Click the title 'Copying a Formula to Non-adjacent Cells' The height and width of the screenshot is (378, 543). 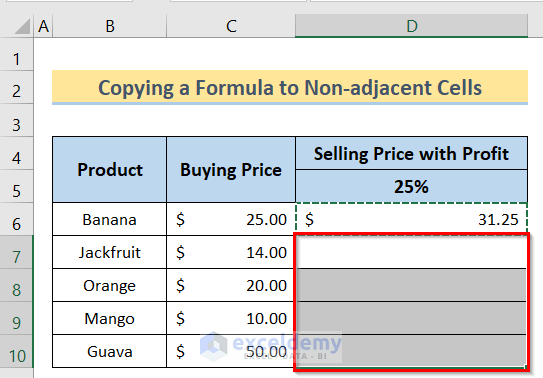[x=290, y=87]
